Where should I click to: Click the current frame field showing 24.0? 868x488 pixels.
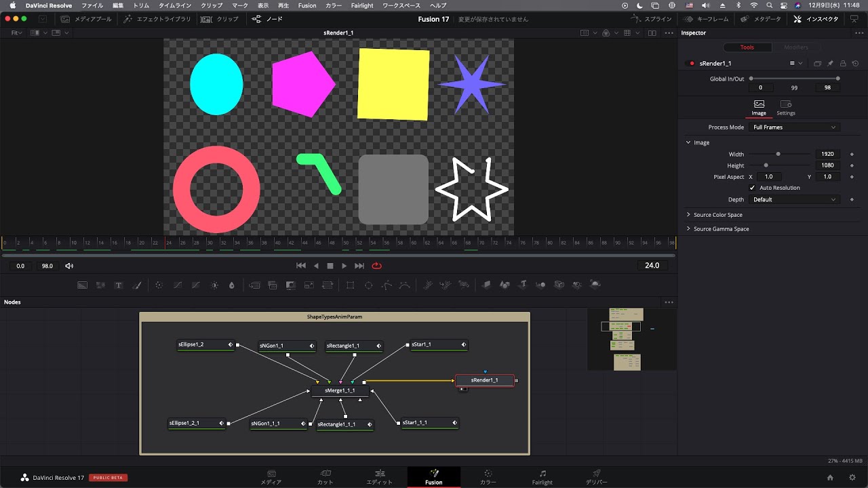(x=652, y=266)
